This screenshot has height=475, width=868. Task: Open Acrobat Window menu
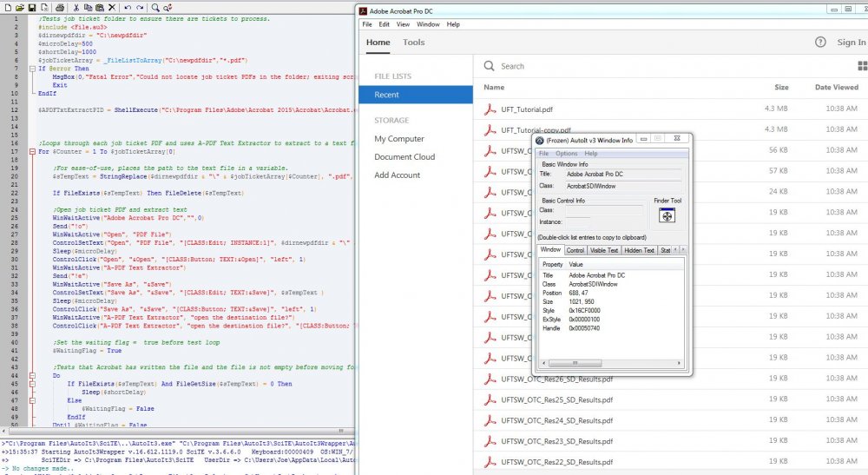(428, 24)
